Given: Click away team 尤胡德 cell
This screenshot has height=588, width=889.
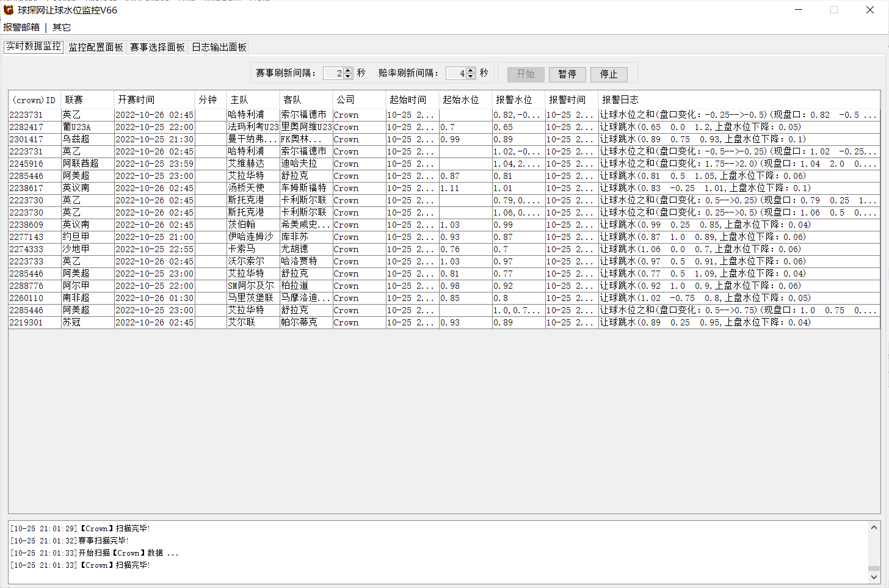Looking at the screenshot, I should pyautogui.click(x=306, y=249).
